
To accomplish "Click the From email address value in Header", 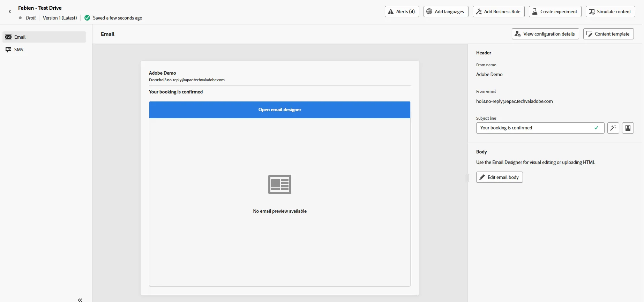I will pos(514,101).
